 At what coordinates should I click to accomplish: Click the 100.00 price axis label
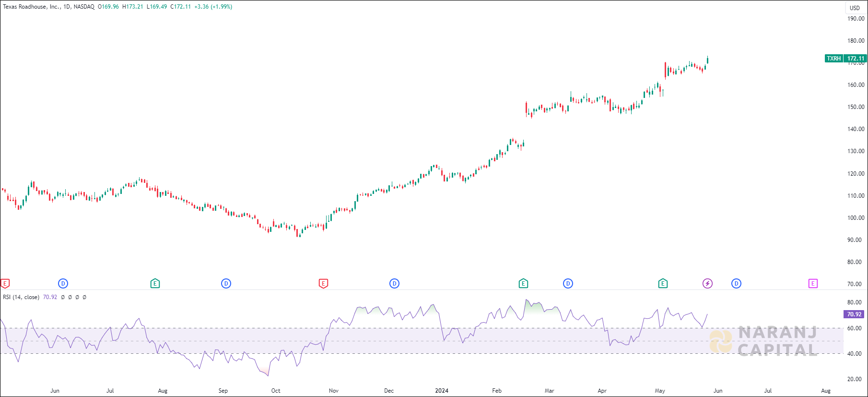856,218
